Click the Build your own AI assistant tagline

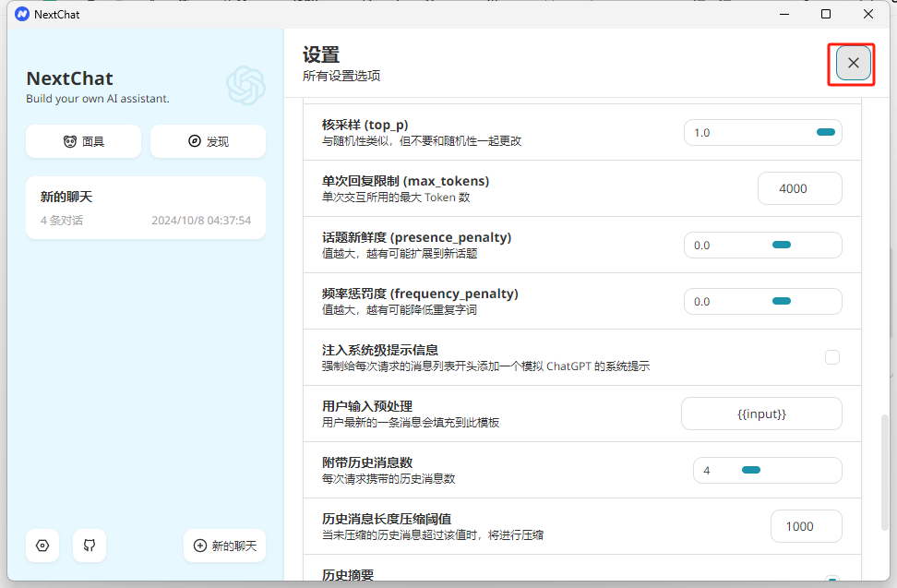(98, 99)
